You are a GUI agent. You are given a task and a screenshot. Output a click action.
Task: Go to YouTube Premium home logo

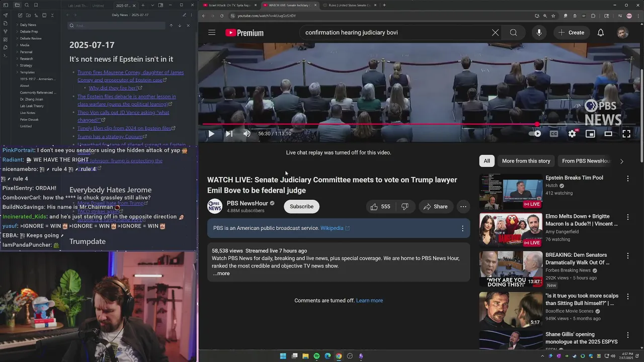[x=245, y=33]
